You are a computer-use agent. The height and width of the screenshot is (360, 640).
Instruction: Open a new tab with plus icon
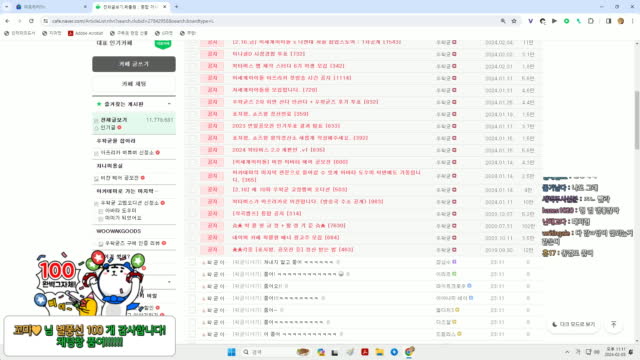(x=176, y=7)
